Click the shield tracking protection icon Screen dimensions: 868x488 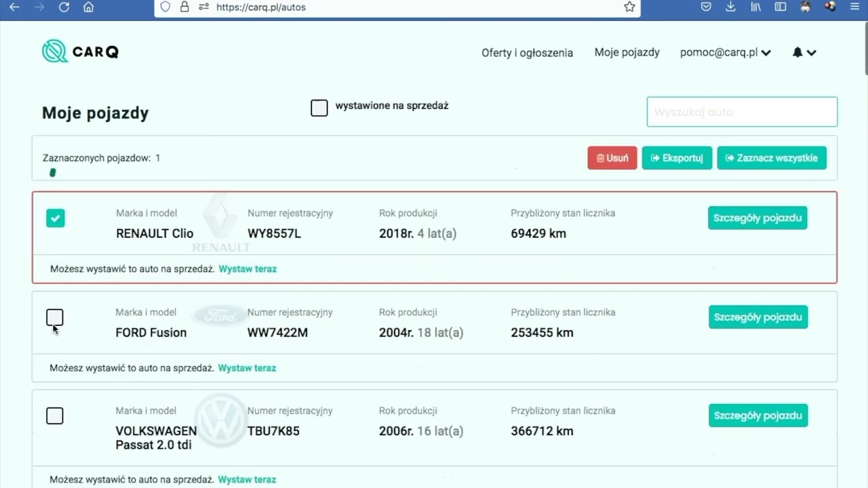[x=165, y=7]
